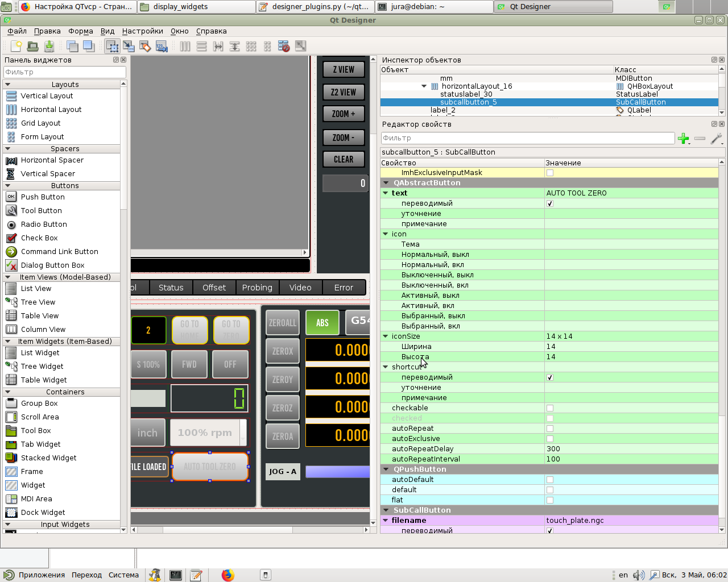The image size is (728, 582).
Task: Apply Lay Out Vertically from toolbar
Action: click(x=202, y=46)
